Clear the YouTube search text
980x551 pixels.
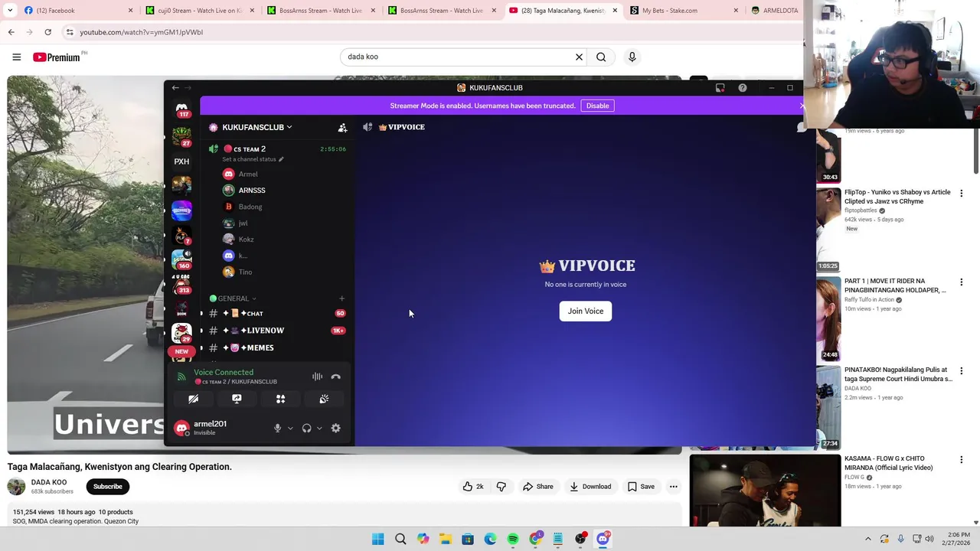(579, 57)
